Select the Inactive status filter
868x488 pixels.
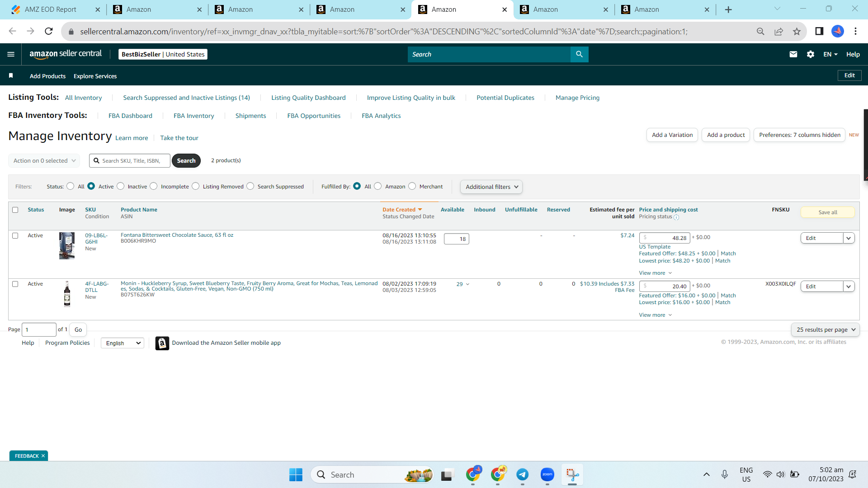(120, 186)
